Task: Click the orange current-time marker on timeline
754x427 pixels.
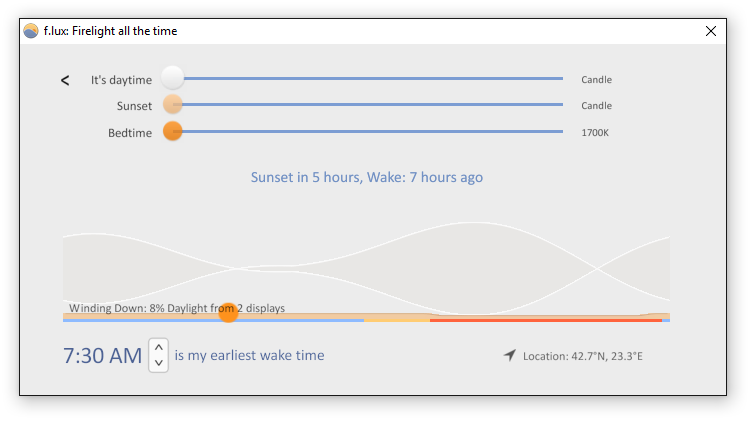Action: (228, 313)
